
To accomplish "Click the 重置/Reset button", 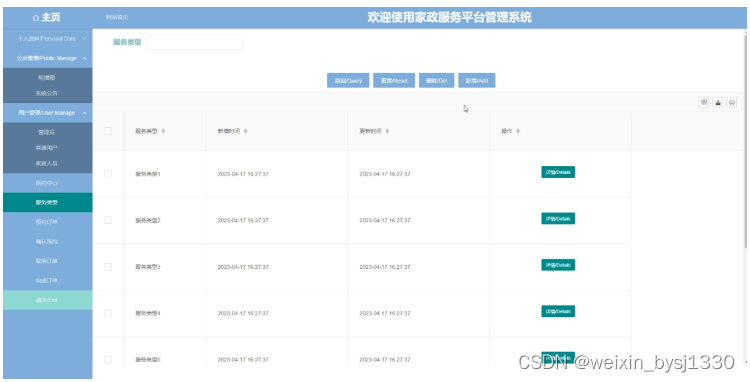I will tap(394, 80).
